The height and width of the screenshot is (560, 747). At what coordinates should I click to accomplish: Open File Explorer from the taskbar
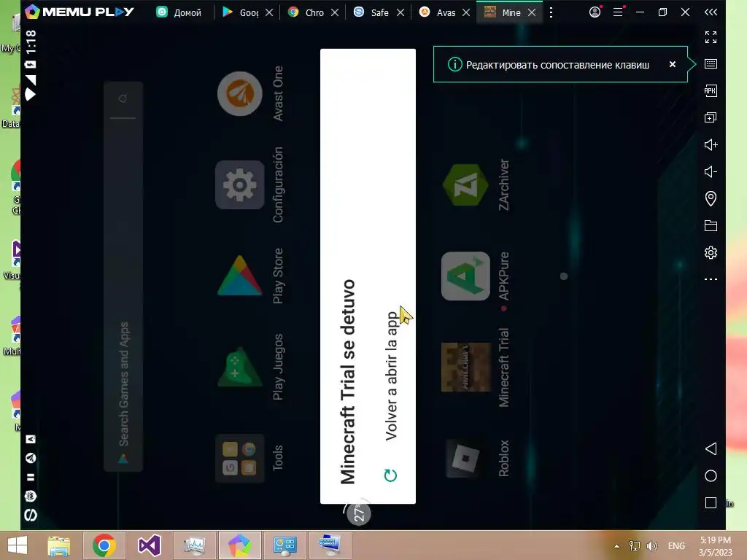(x=58, y=545)
